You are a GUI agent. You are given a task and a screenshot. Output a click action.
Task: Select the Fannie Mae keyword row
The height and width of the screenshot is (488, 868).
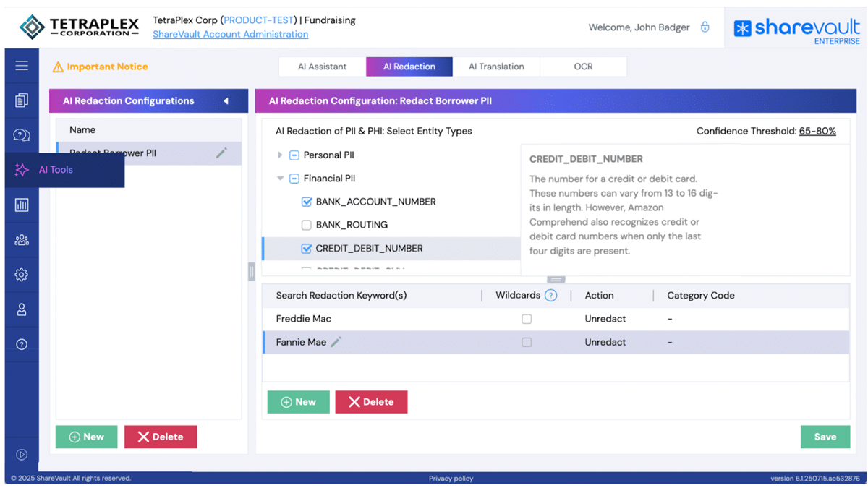pyautogui.click(x=556, y=342)
